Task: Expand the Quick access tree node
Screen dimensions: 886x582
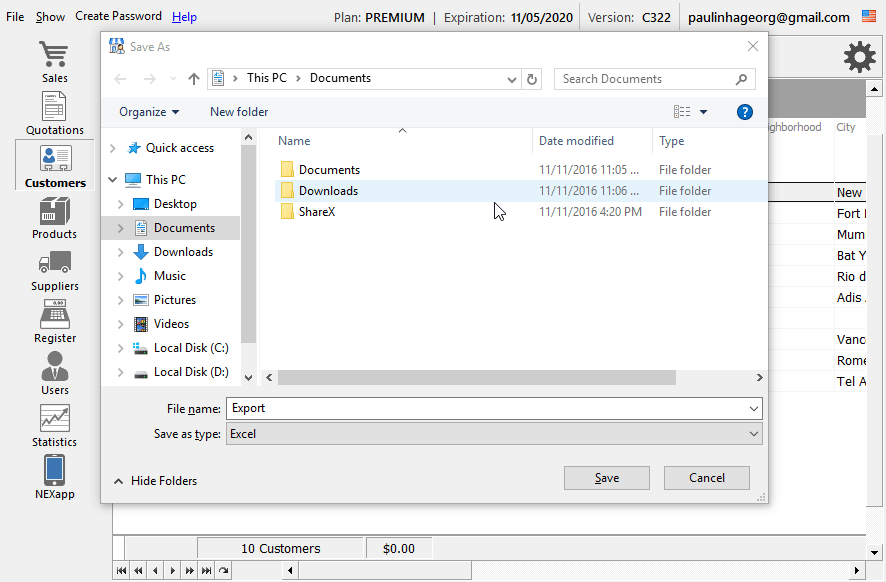Action: pos(112,148)
